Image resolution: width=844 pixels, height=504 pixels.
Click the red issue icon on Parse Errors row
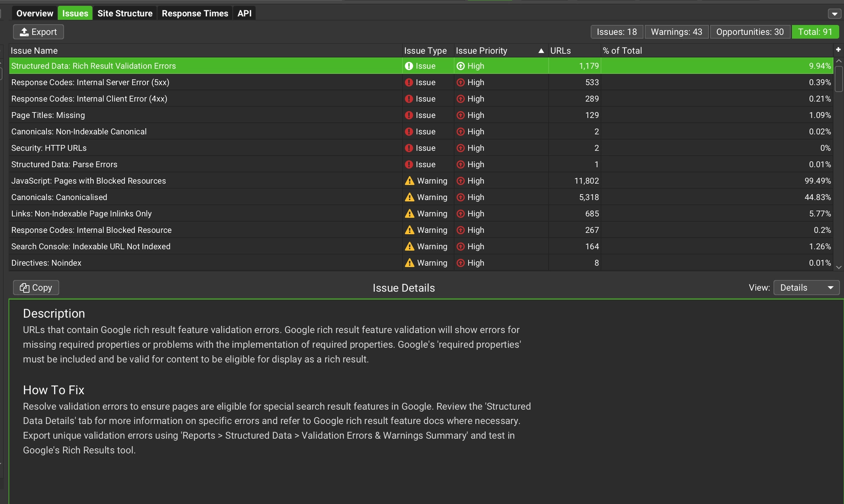[409, 164]
